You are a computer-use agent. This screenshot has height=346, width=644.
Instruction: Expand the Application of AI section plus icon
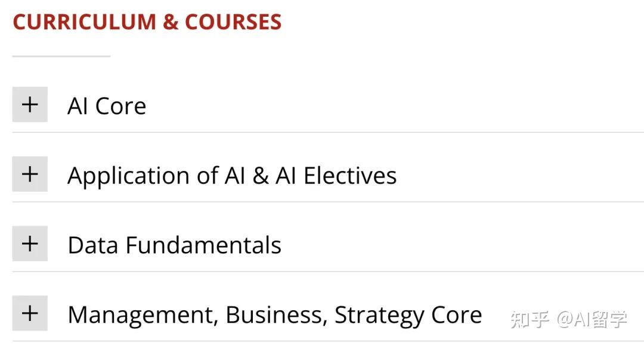[x=30, y=174]
